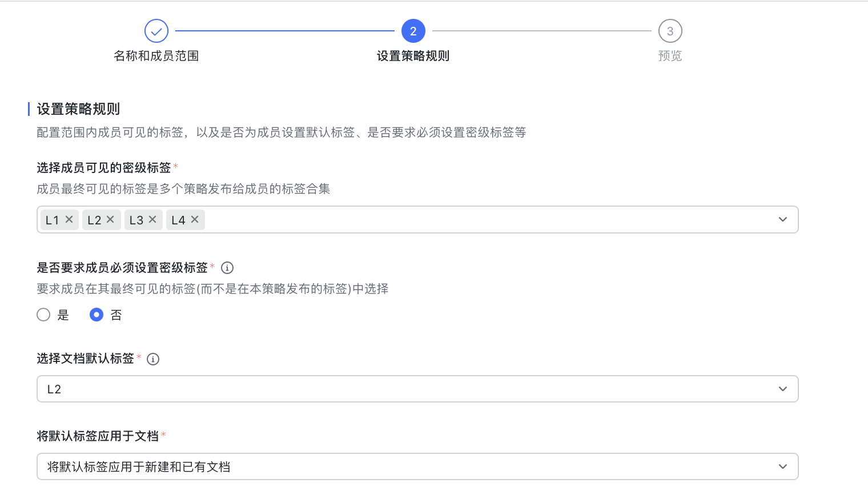The width and height of the screenshot is (868, 491).
Task: Click the L2 tag chip label
Action: [x=94, y=220]
